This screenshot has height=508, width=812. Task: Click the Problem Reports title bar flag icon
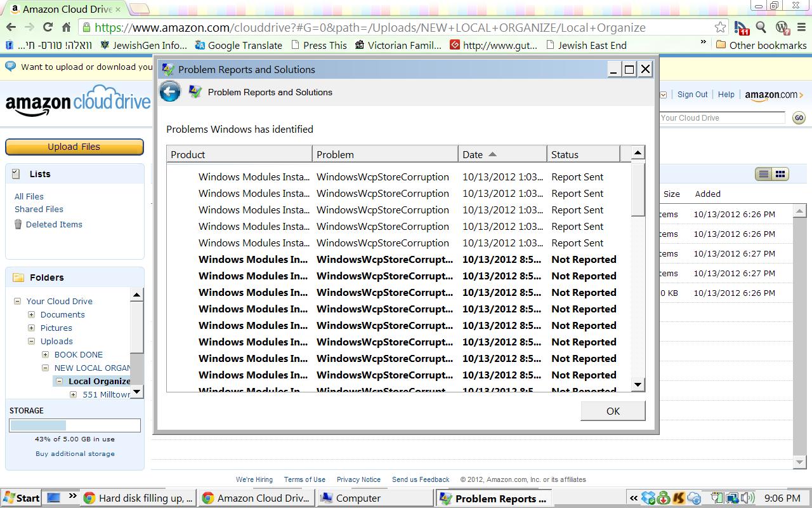tap(168, 70)
